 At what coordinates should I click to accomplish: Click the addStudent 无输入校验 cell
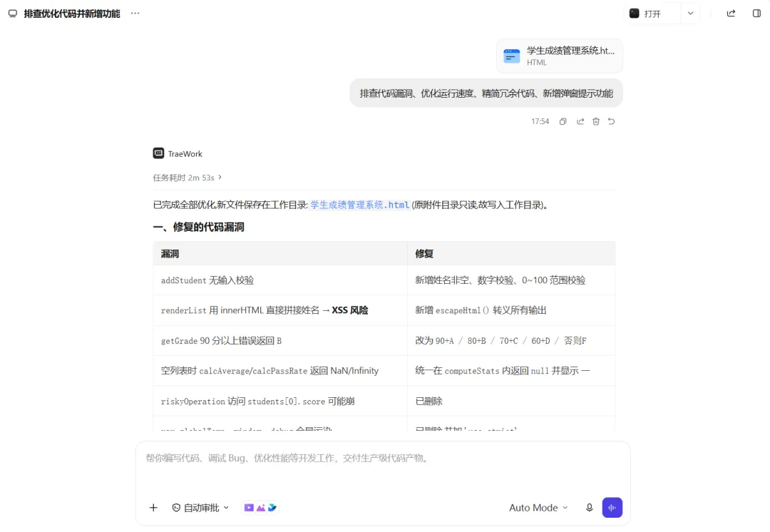280,280
